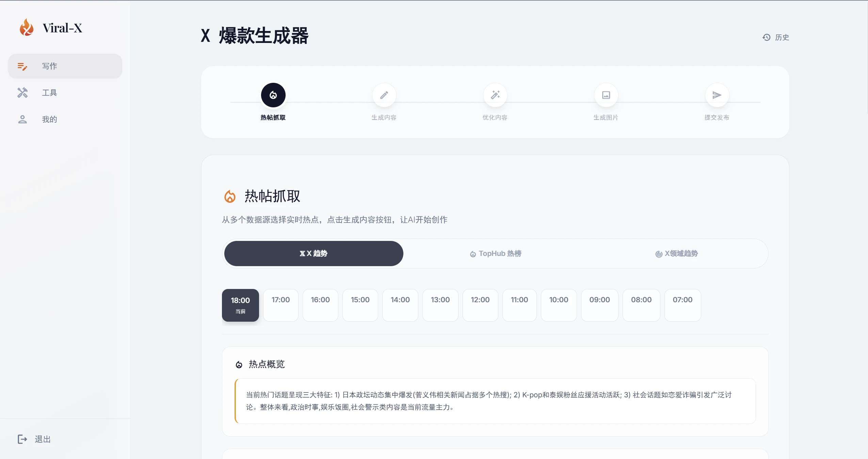868x459 pixels.
Task: Click the 写作 pencil-lines icon
Action: (x=22, y=66)
